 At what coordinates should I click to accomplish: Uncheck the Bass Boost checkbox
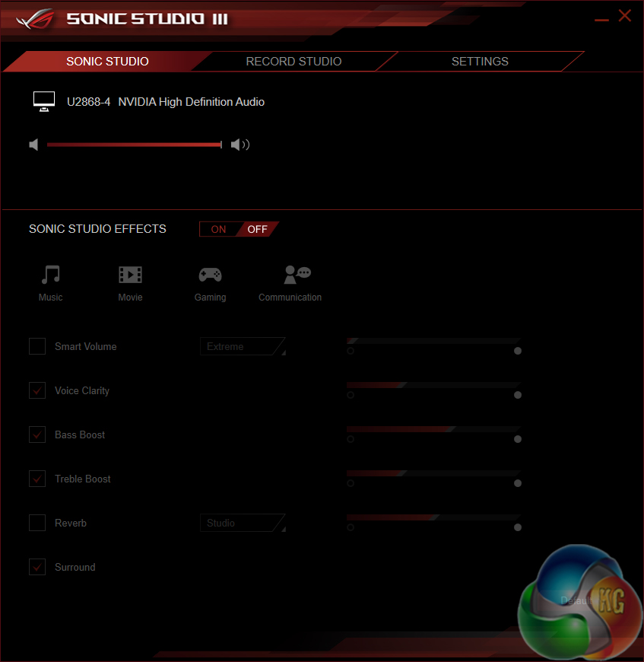click(x=37, y=434)
